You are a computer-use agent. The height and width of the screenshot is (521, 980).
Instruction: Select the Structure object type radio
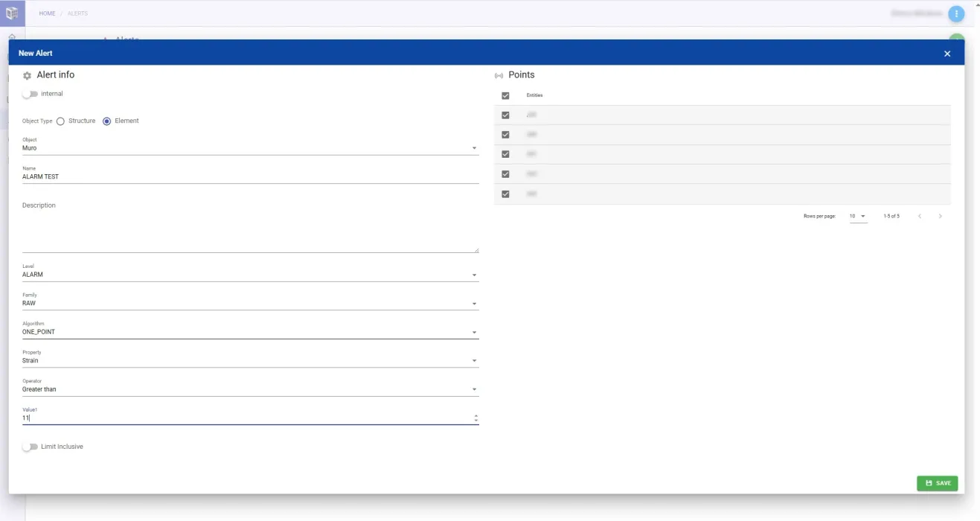coord(60,121)
